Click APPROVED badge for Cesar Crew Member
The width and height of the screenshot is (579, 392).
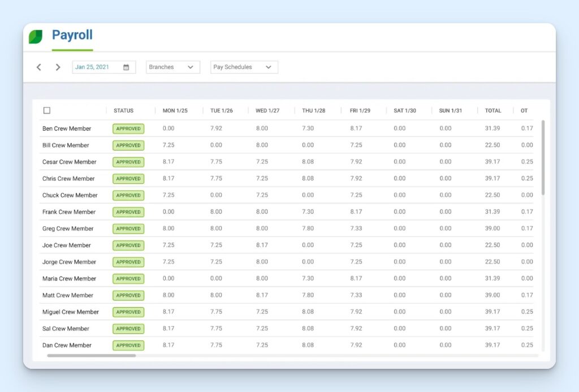tap(128, 162)
